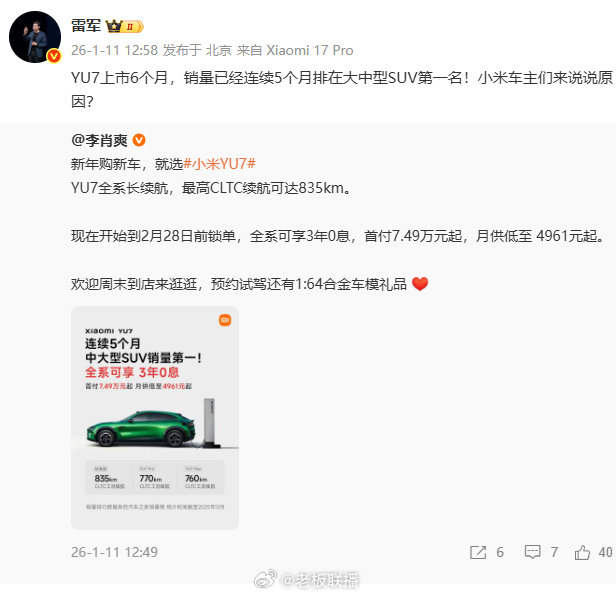Open the 26-1-11 12:49 original post time

point(114,552)
